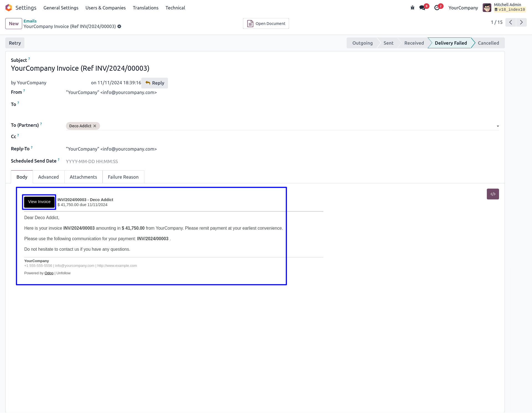Viewport: 532px width, 413px height.
Task: Click the Reply button
Action: click(155, 83)
